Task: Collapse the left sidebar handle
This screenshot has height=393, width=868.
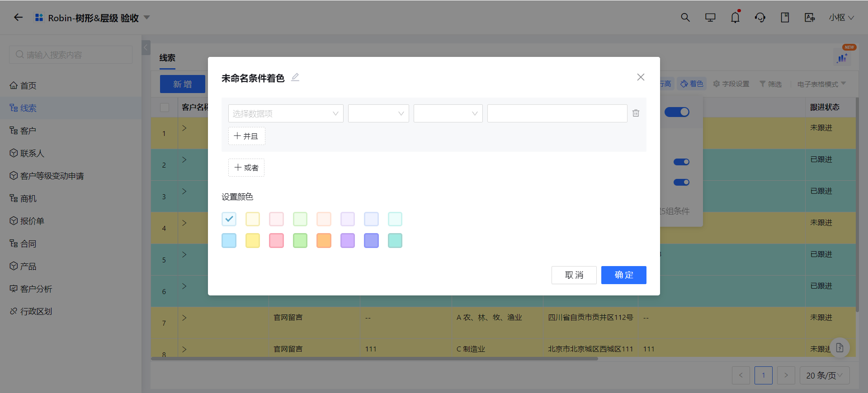Action: [146, 47]
